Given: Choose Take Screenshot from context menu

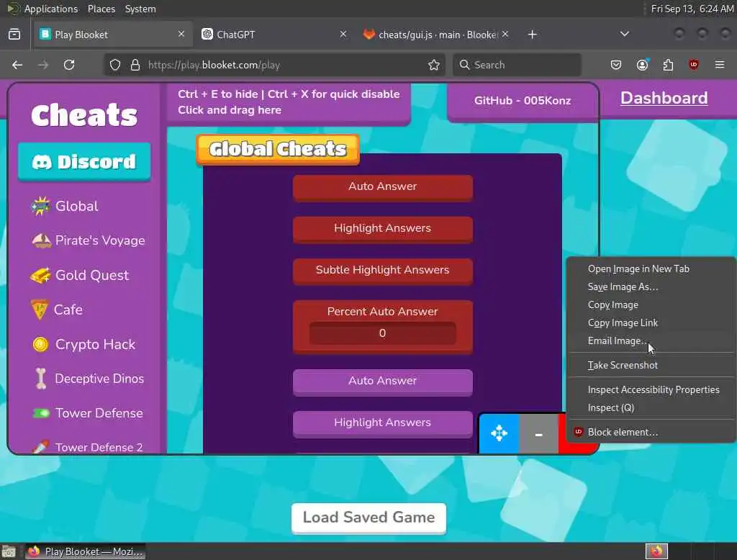Looking at the screenshot, I should coord(651,366).
